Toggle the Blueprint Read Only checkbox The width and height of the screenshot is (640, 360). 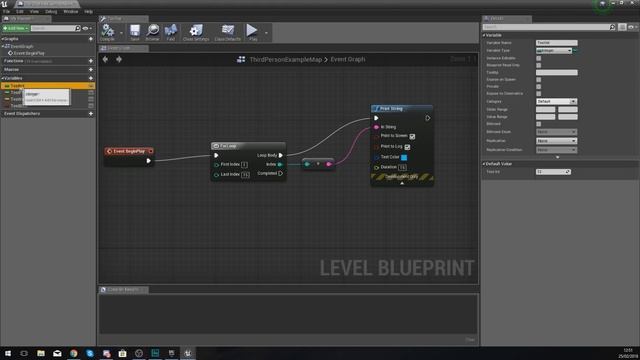click(x=538, y=65)
